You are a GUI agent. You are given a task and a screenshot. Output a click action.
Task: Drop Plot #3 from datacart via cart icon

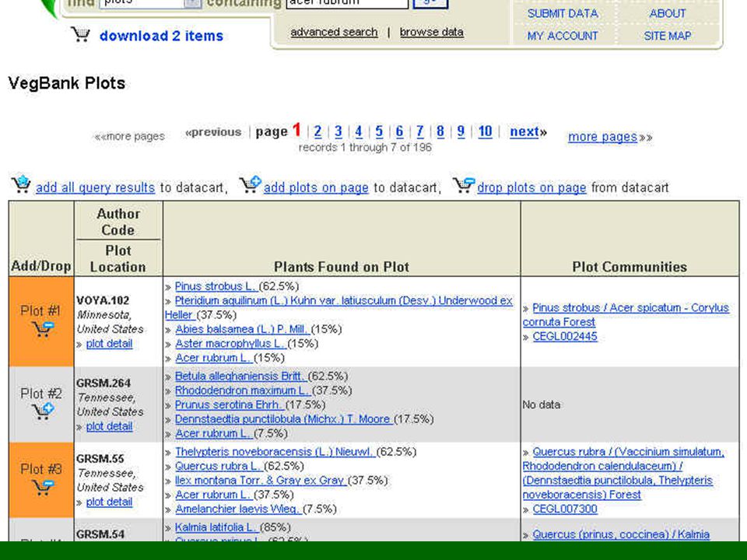[x=43, y=487]
